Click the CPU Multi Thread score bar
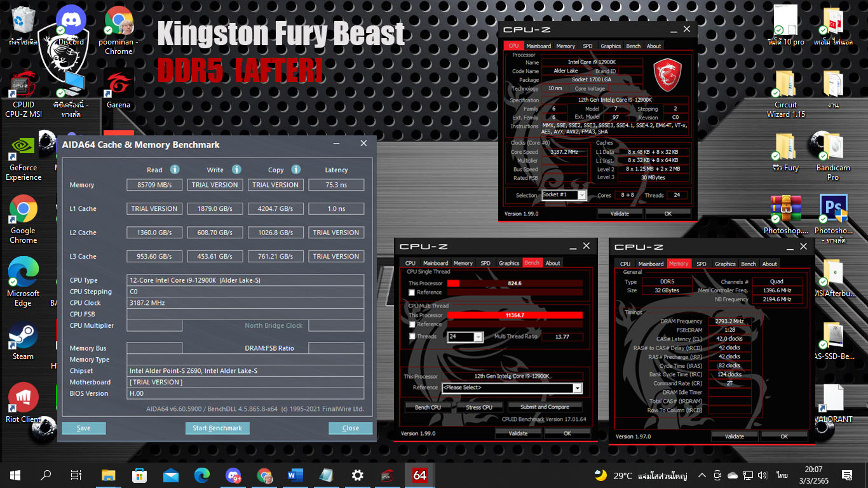 click(x=515, y=315)
